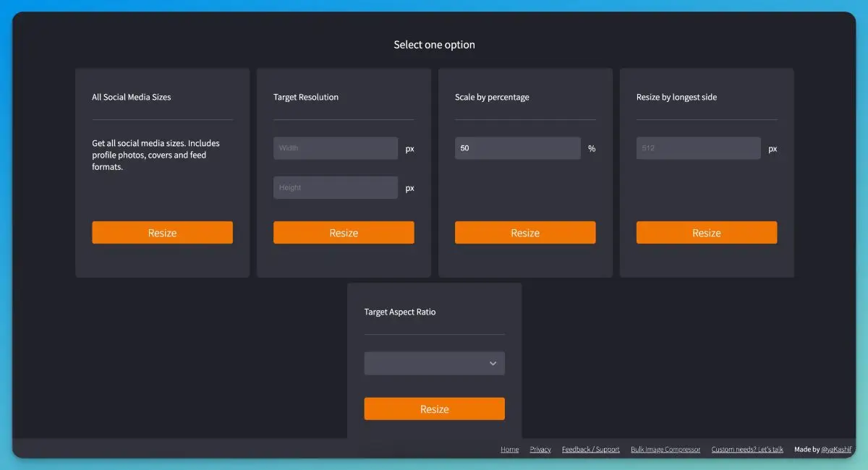Viewport: 868px width, 470px height.
Task: Click Resize under Resize by longest side
Action: [706, 233]
